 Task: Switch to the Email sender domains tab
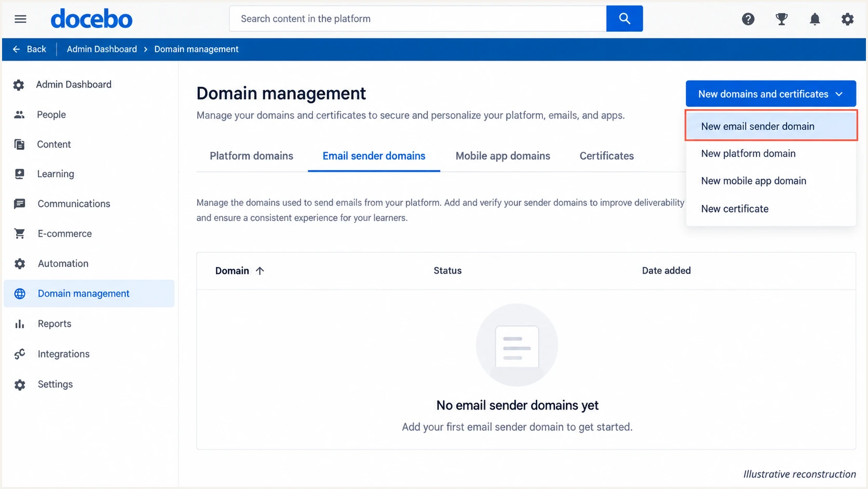[374, 156]
